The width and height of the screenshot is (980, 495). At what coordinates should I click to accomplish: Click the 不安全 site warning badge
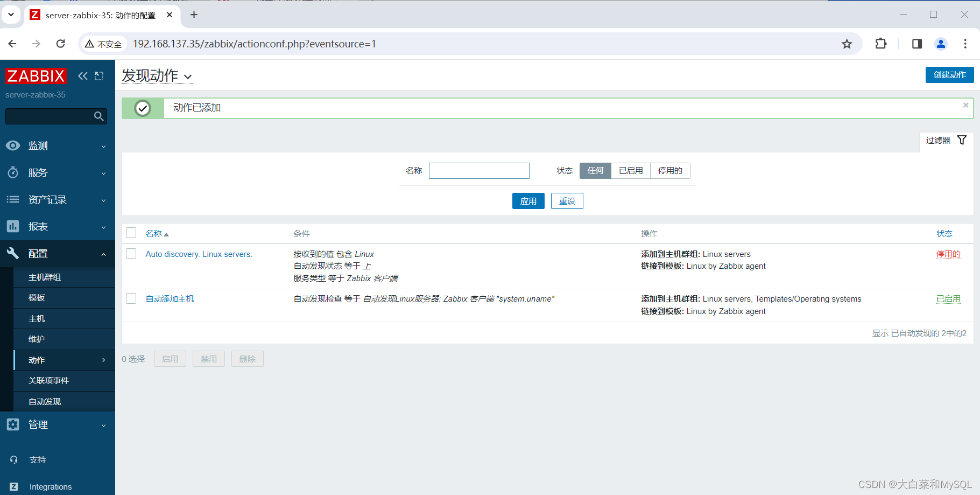coord(103,44)
